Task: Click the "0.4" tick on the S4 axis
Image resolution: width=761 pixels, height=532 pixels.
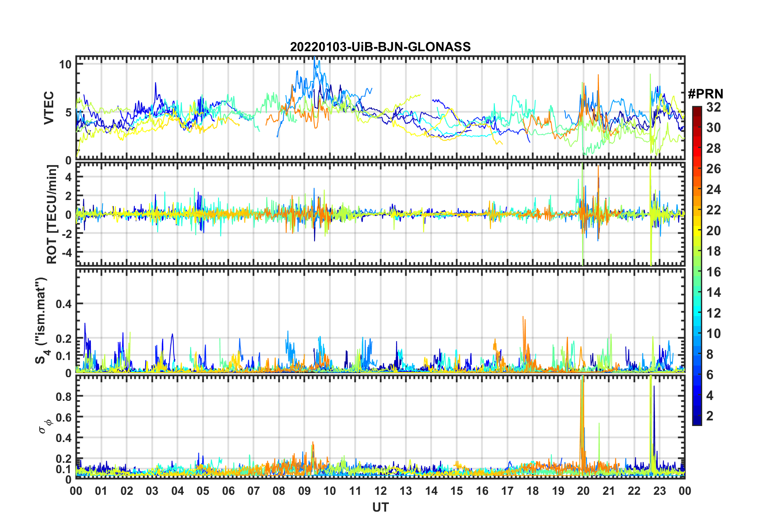Action: click(x=64, y=304)
